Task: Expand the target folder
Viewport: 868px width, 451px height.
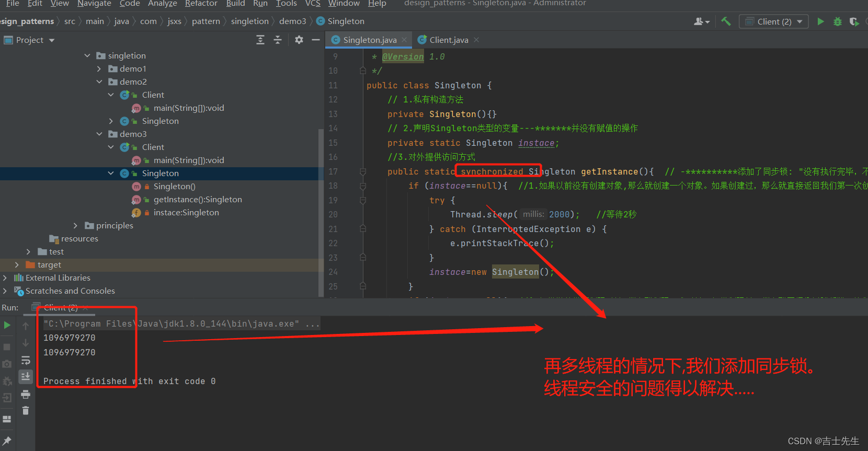Action: click(17, 264)
